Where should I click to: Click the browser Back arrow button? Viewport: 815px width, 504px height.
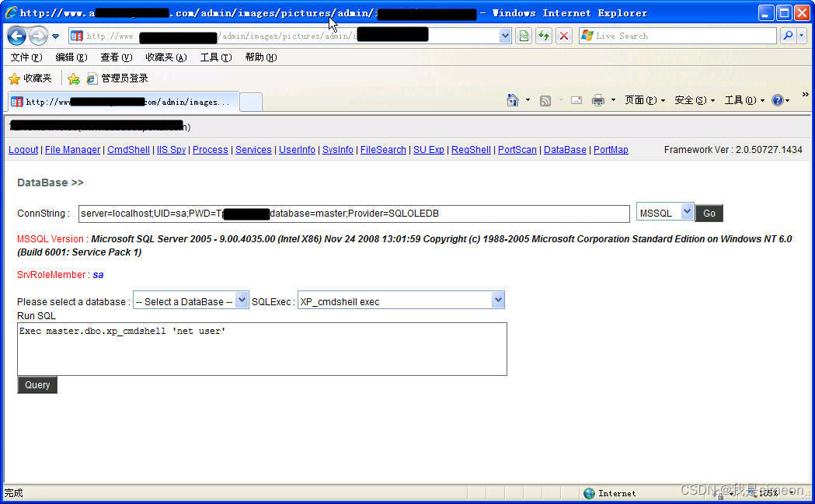point(16,36)
